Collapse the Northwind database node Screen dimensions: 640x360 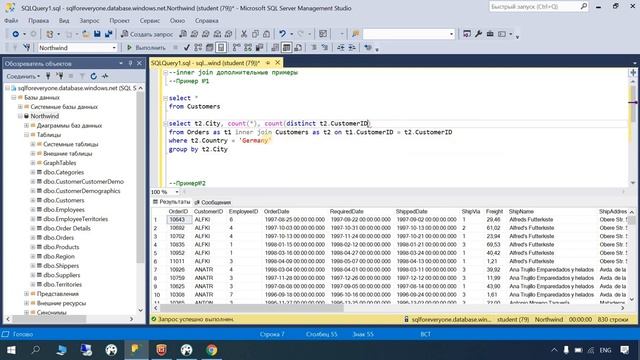[20, 116]
